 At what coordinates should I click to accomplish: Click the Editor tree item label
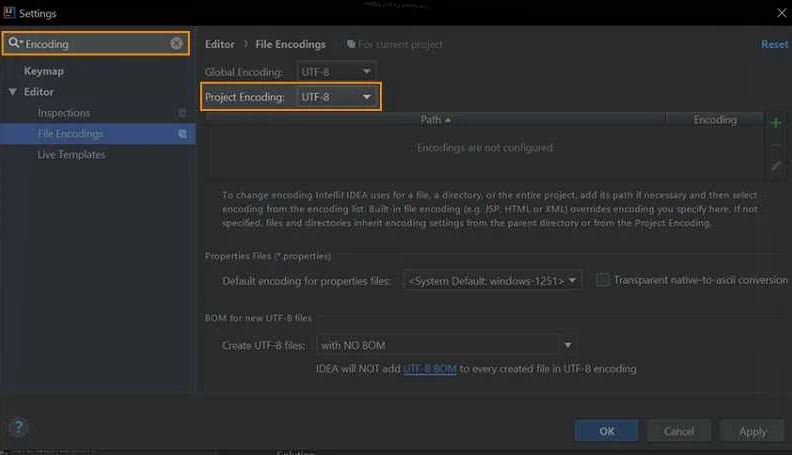pyautogui.click(x=38, y=92)
